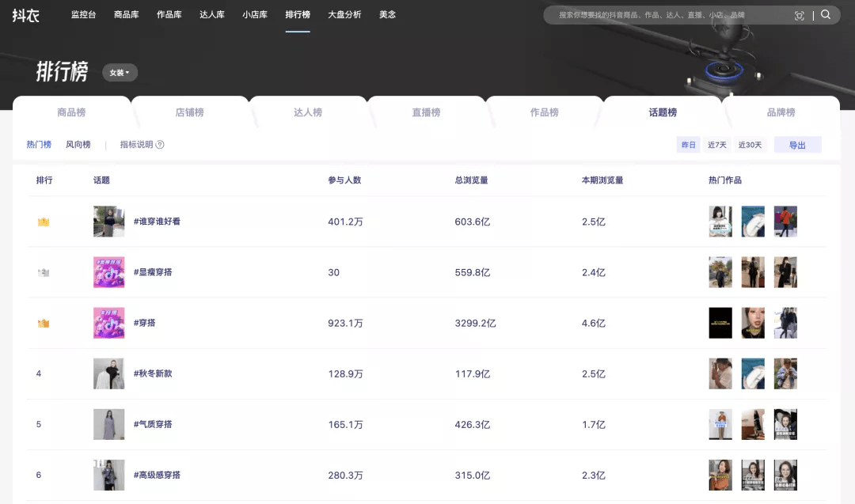Switch time range to 近7天
The image size is (855, 504).
click(x=717, y=145)
